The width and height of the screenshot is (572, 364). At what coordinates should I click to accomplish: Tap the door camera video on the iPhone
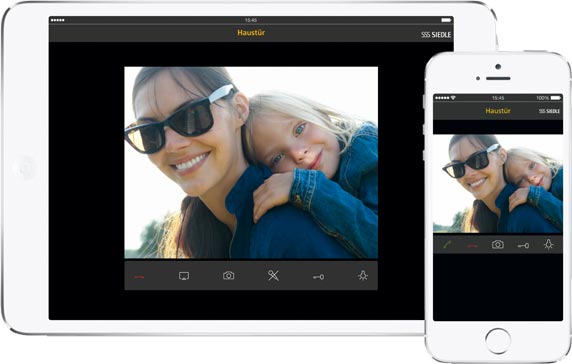point(498,183)
